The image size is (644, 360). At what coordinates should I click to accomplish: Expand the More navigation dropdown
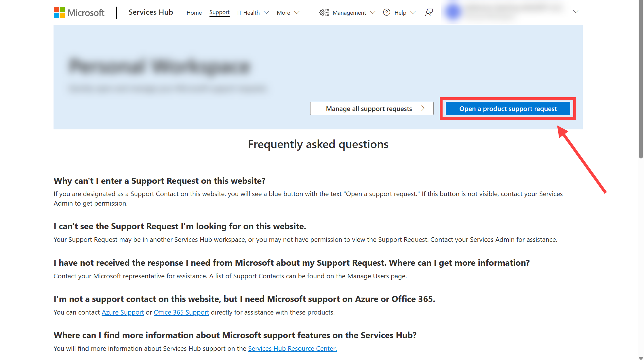pos(288,12)
